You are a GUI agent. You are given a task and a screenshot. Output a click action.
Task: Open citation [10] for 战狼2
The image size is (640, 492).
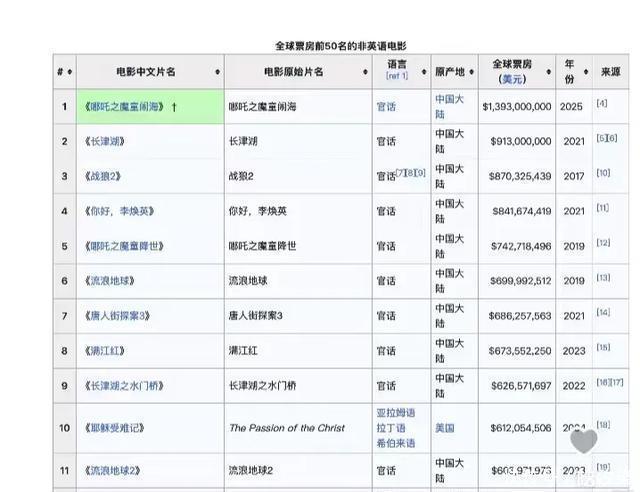point(603,173)
